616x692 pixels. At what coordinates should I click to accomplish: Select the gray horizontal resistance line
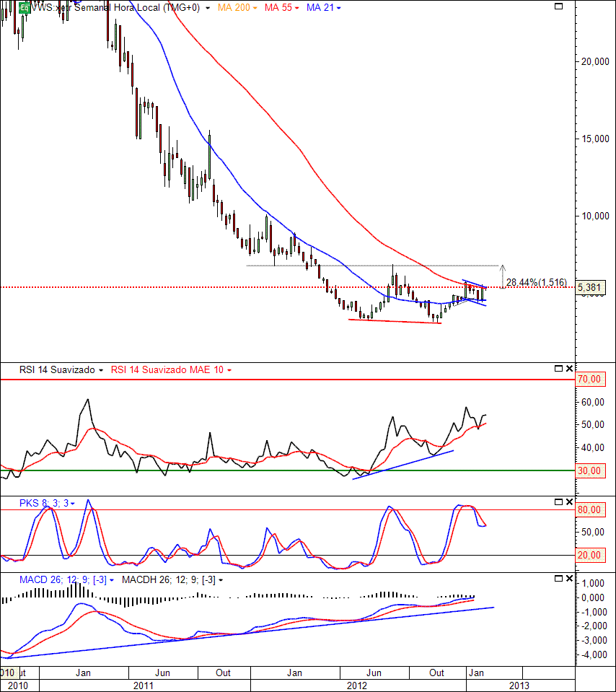(x=373, y=266)
